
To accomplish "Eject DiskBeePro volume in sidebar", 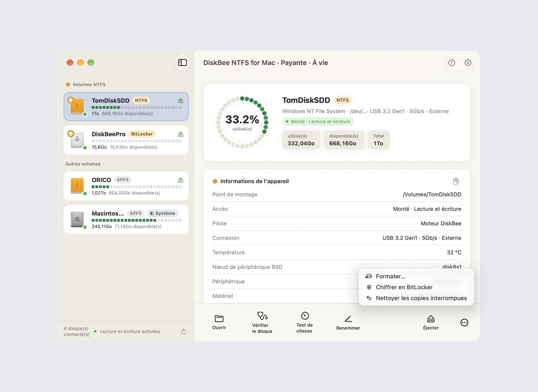I will click(x=181, y=134).
